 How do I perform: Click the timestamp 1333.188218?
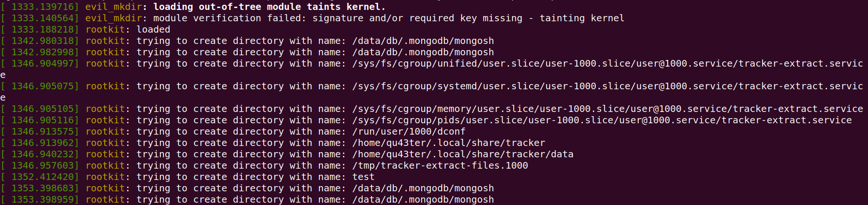(x=45, y=29)
